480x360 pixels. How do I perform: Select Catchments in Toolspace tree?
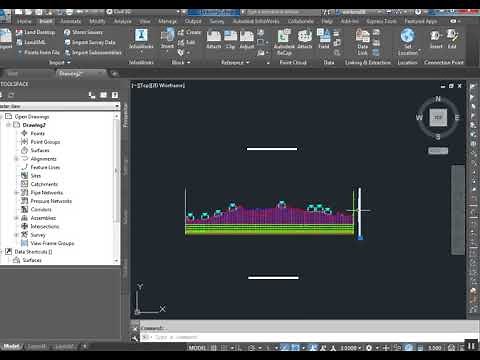click(44, 184)
